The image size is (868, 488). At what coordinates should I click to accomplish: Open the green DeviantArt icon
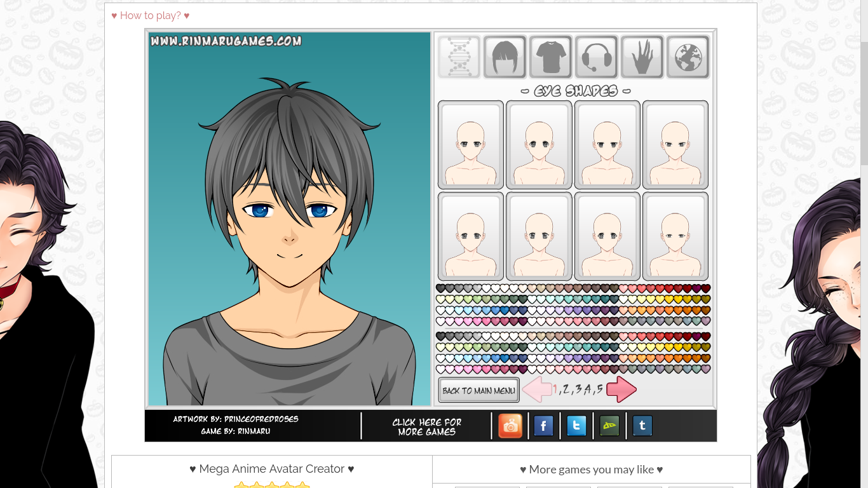click(x=609, y=426)
